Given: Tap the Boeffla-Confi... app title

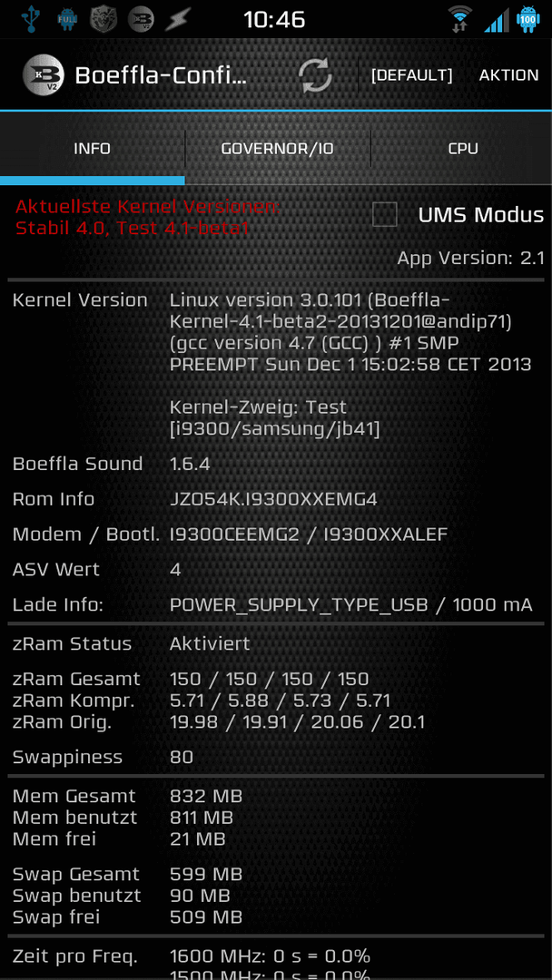Looking at the screenshot, I should point(162,75).
